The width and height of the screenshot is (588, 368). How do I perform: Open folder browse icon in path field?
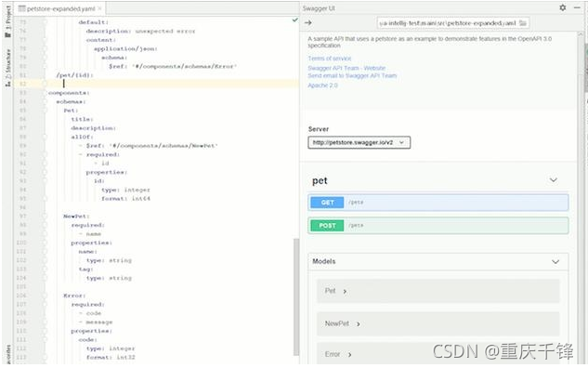[x=523, y=23]
